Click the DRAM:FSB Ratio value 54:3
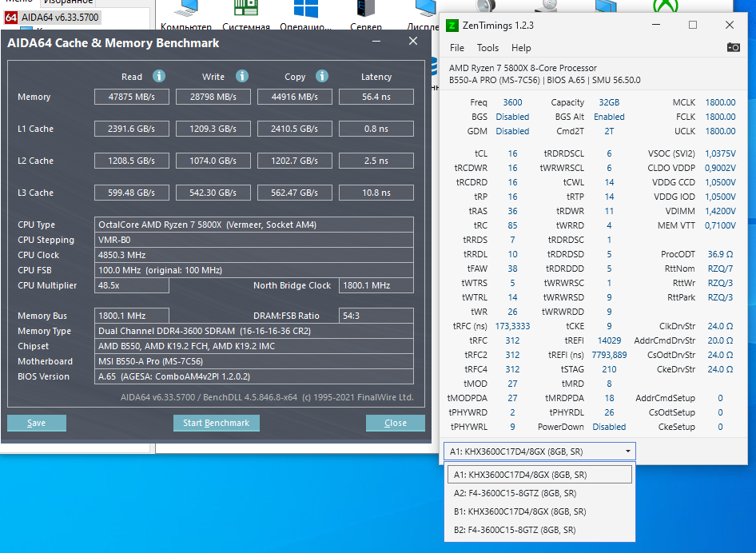Image resolution: width=756 pixels, height=553 pixels. click(376, 316)
